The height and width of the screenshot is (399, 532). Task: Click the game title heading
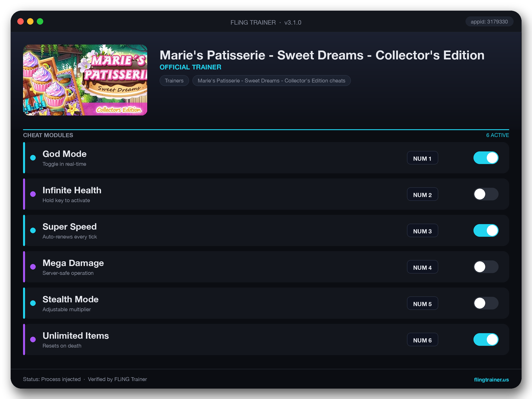[322, 55]
